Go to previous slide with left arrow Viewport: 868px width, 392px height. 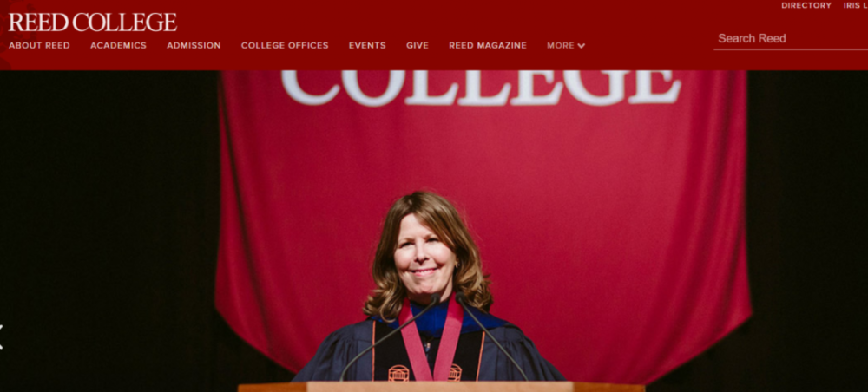coord(1,336)
